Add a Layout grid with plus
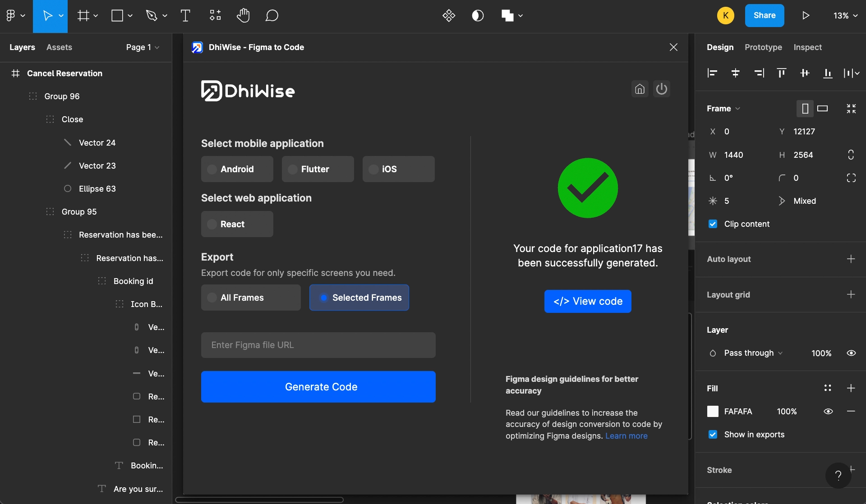866x504 pixels. coord(851,294)
